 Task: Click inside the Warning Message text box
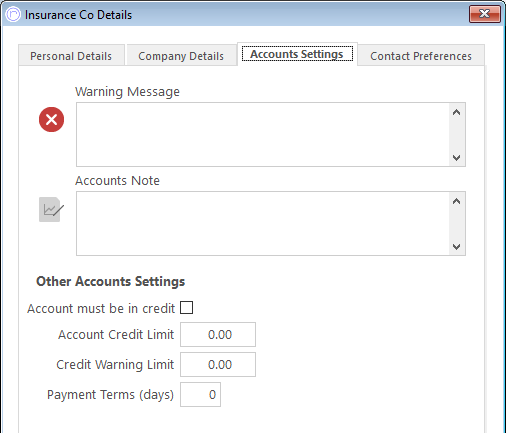[263, 134]
